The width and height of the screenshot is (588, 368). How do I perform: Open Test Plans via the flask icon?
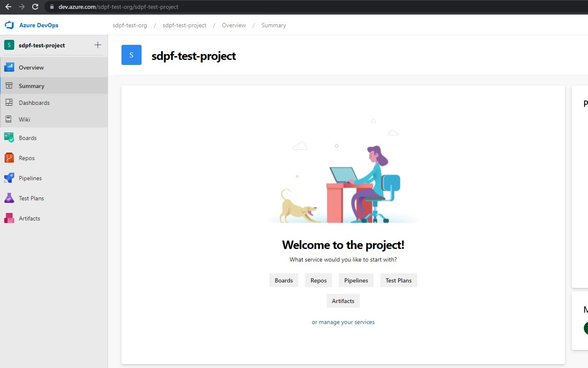[9, 198]
